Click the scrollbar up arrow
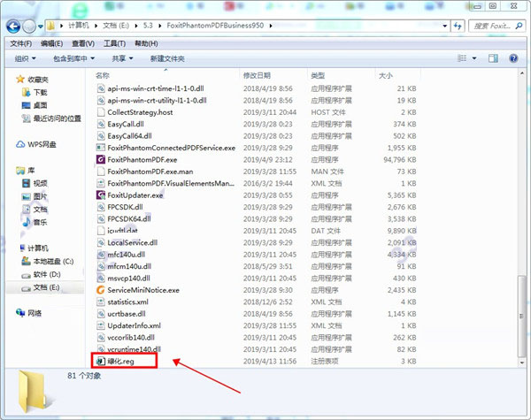Screen dimensions: 531x420 pos(522,73)
